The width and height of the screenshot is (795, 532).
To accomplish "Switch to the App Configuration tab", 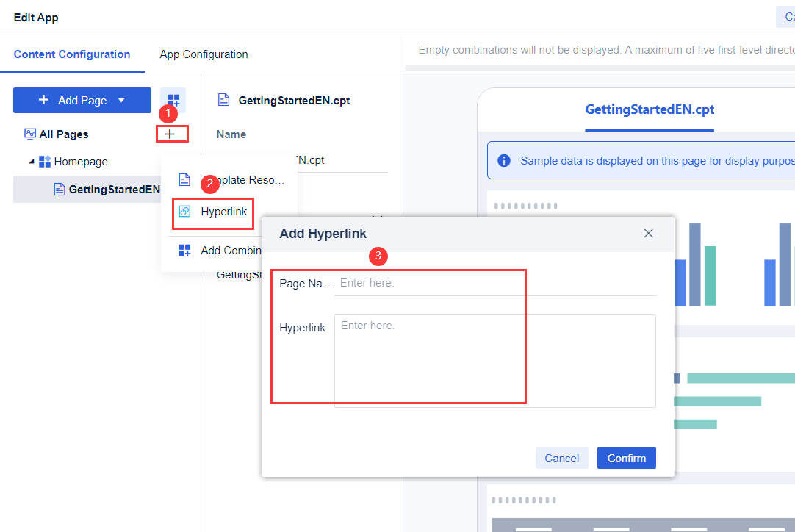I will (x=204, y=54).
